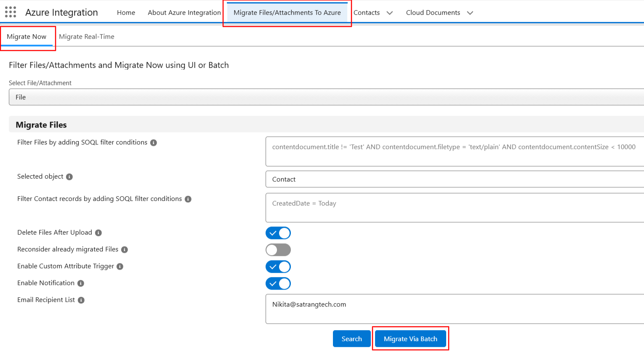Click info icon beside Delete Files After Upload

point(98,233)
